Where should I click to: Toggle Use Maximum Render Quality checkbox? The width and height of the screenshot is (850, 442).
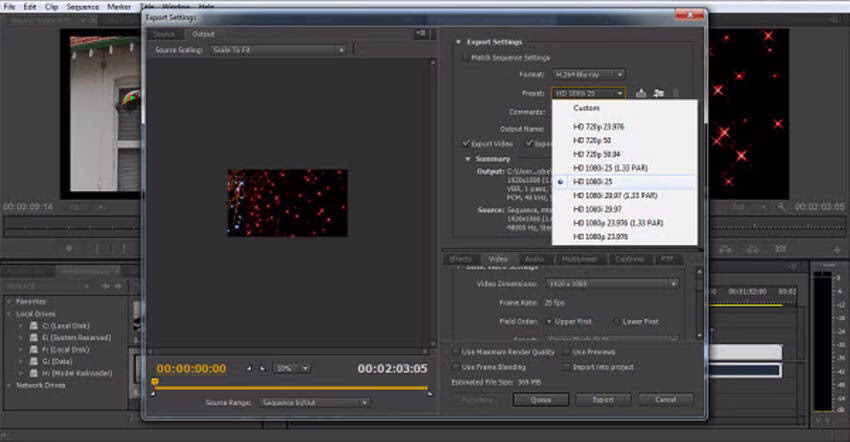457,352
